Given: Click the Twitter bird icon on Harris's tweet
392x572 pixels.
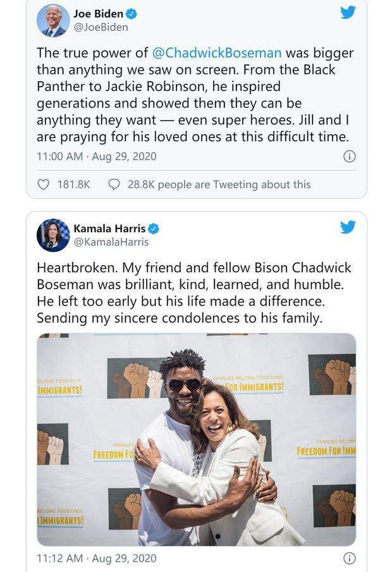Looking at the screenshot, I should [348, 227].
